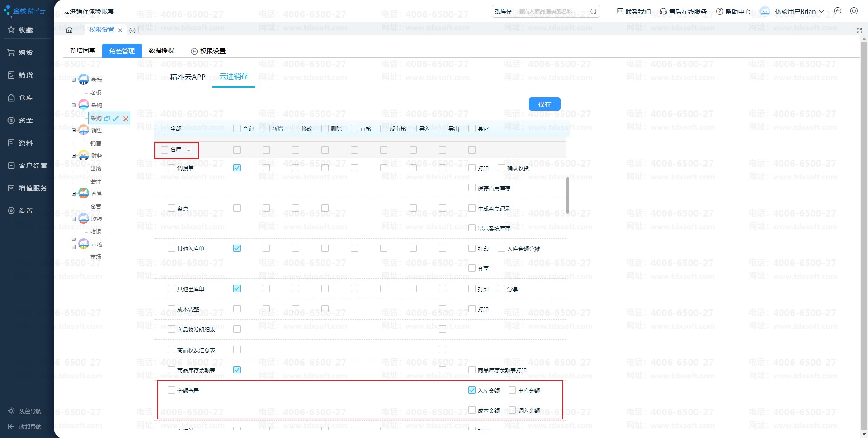Image resolution: width=868 pixels, height=438 pixels.
Task: Open the 数据授权 tab
Action: [x=161, y=51]
